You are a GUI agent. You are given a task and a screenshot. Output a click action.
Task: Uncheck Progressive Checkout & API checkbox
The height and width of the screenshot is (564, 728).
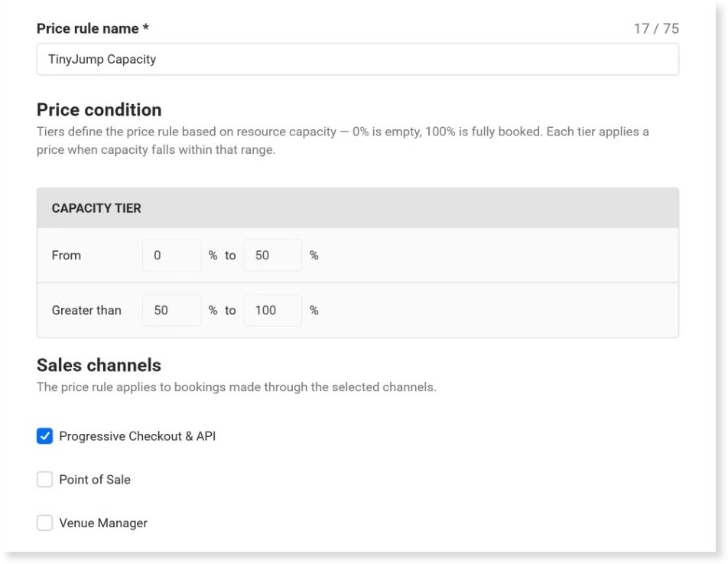(44, 436)
